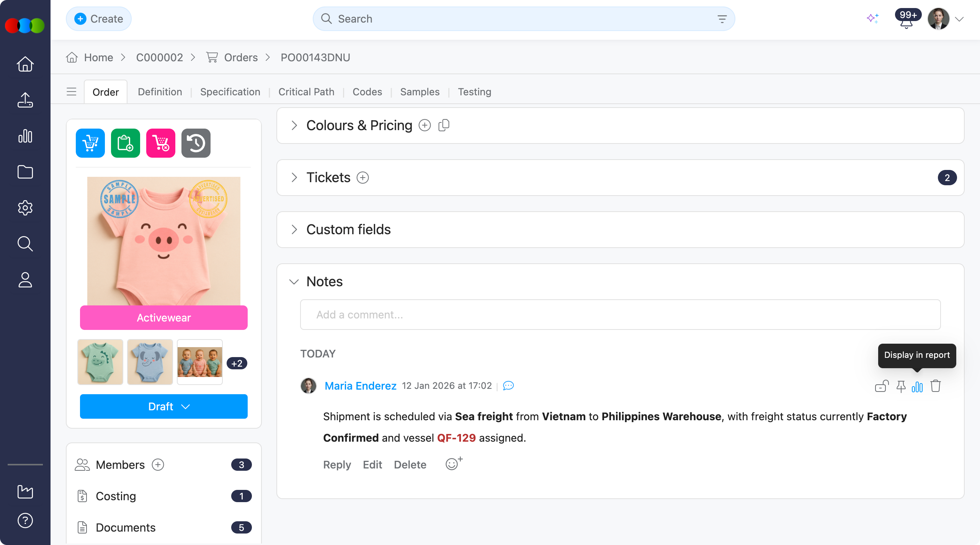Image resolution: width=980 pixels, height=545 pixels.
Task: Click the blue shopping cart order icon
Action: pyautogui.click(x=90, y=143)
